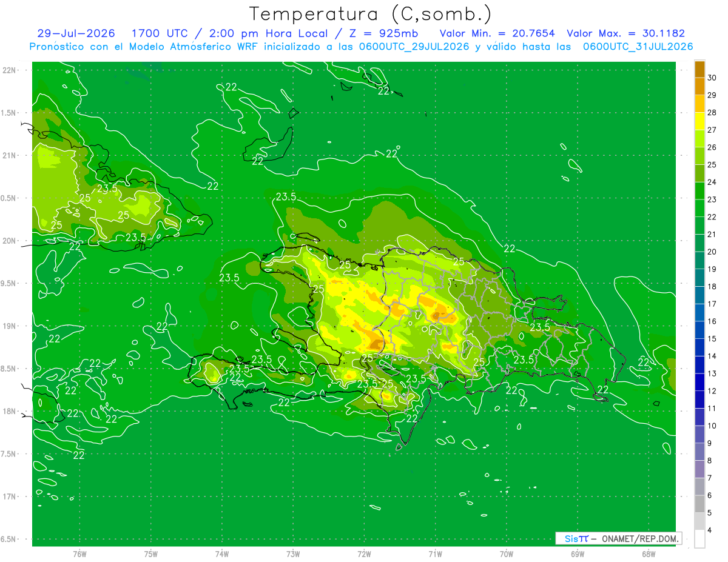Click the '20N' latitude axis label
This screenshot has width=728, height=562.
pos(8,241)
